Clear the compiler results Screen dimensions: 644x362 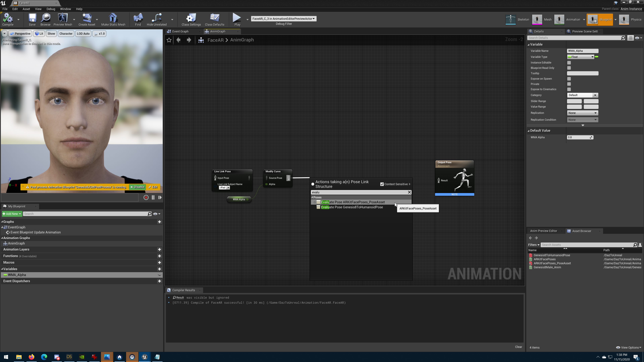pos(518,347)
